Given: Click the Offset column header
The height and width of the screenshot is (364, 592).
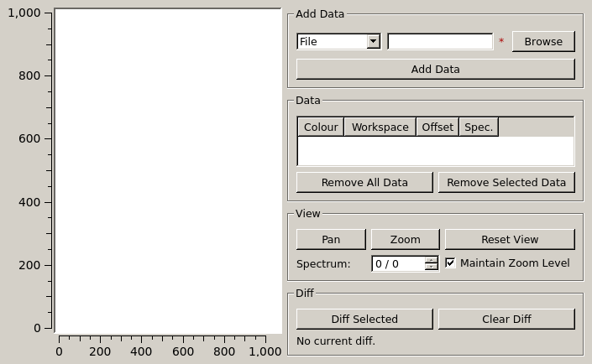Looking at the screenshot, I should pyautogui.click(x=437, y=127).
